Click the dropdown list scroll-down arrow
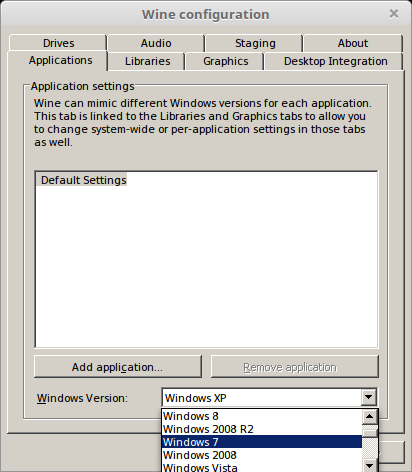The image size is (412, 472). pos(370,465)
